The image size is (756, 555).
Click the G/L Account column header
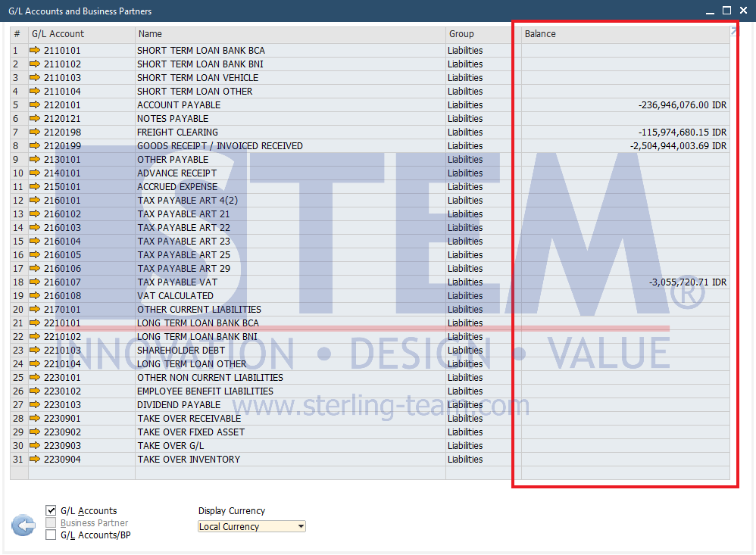click(x=82, y=34)
